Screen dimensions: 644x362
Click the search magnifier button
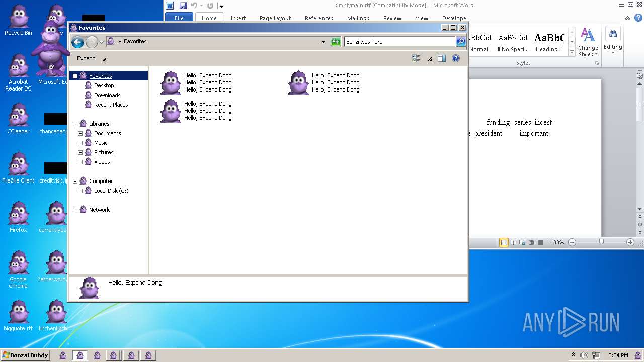461,42
